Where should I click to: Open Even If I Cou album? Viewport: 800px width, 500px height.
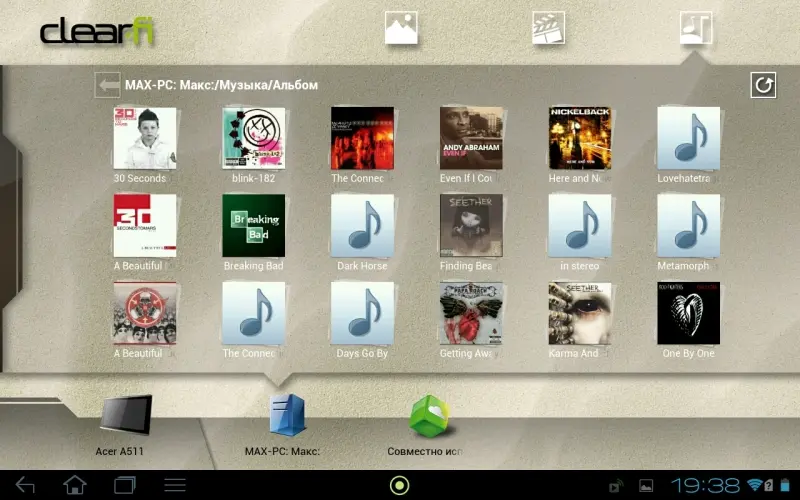[x=471, y=138]
